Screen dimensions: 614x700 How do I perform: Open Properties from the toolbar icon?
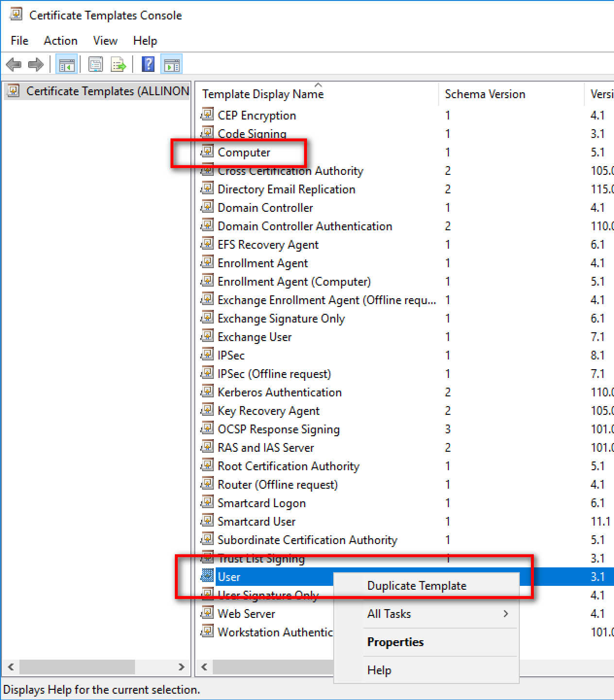(x=95, y=65)
